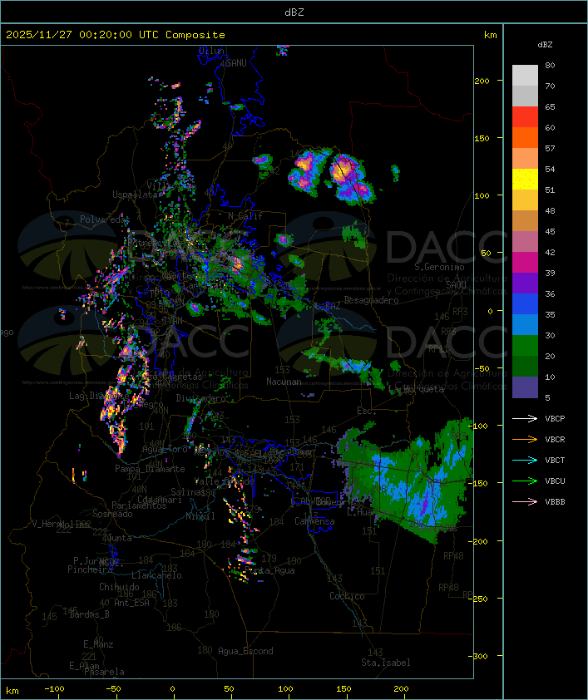Click the 'Carmensa' map label
Screen dimensions: 588x700
(x=314, y=521)
